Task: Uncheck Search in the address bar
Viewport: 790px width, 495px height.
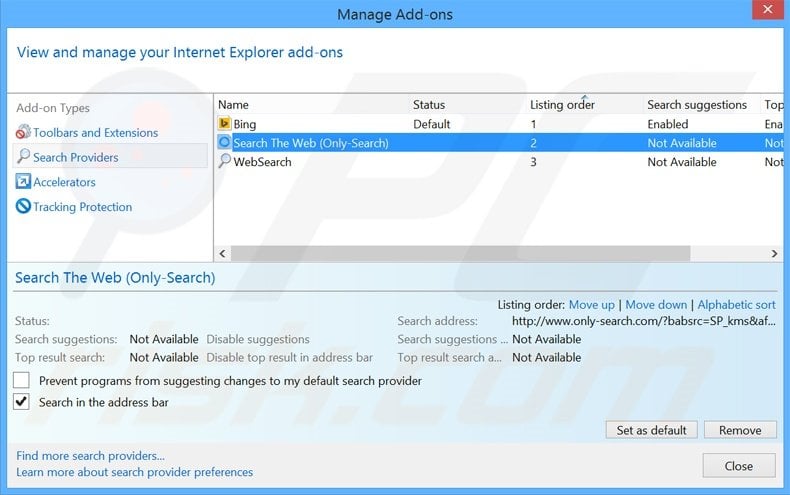Action: click(x=21, y=402)
